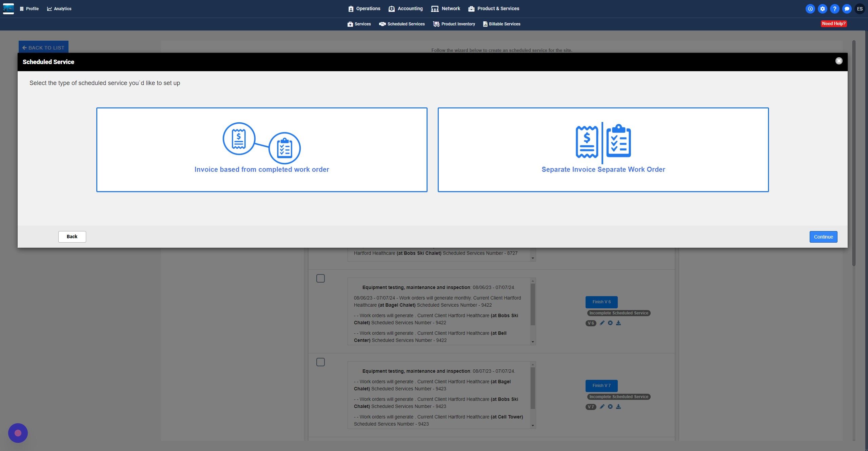
Task: Choose Separate Invoice Separate Work Order option
Action: 603,150
